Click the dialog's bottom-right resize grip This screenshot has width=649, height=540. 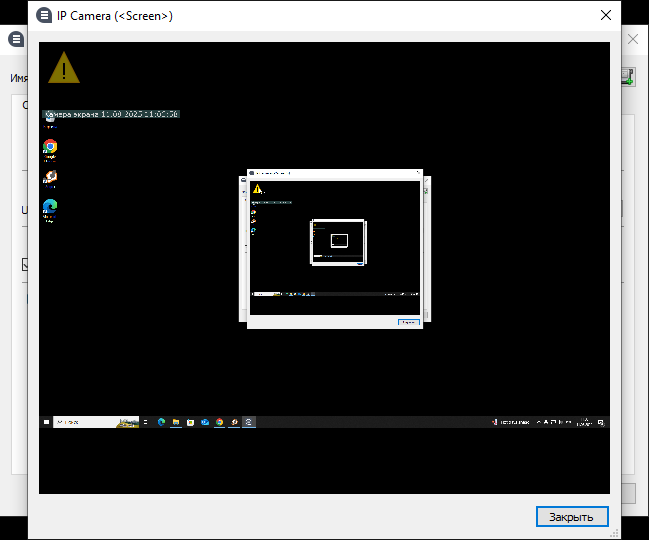[x=616, y=535]
